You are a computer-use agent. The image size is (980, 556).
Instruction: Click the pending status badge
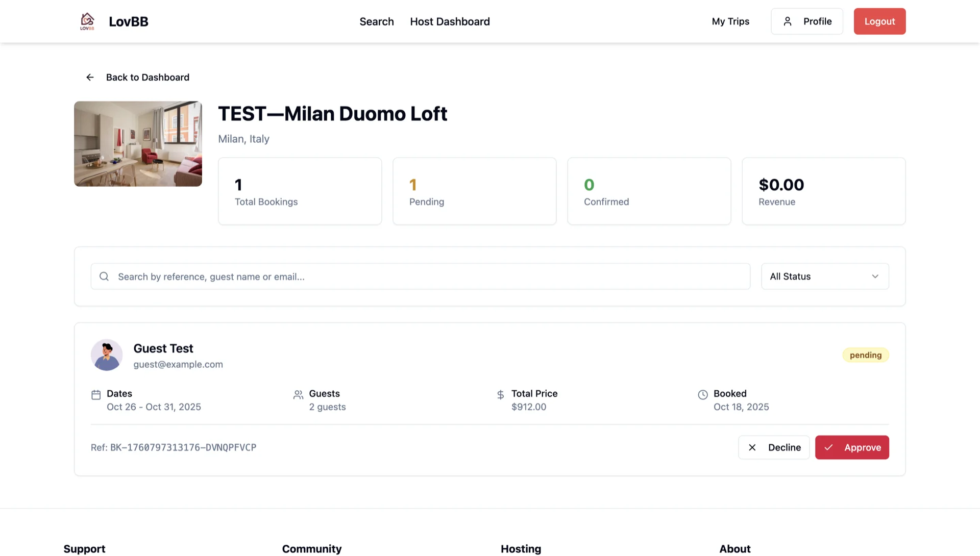click(865, 355)
